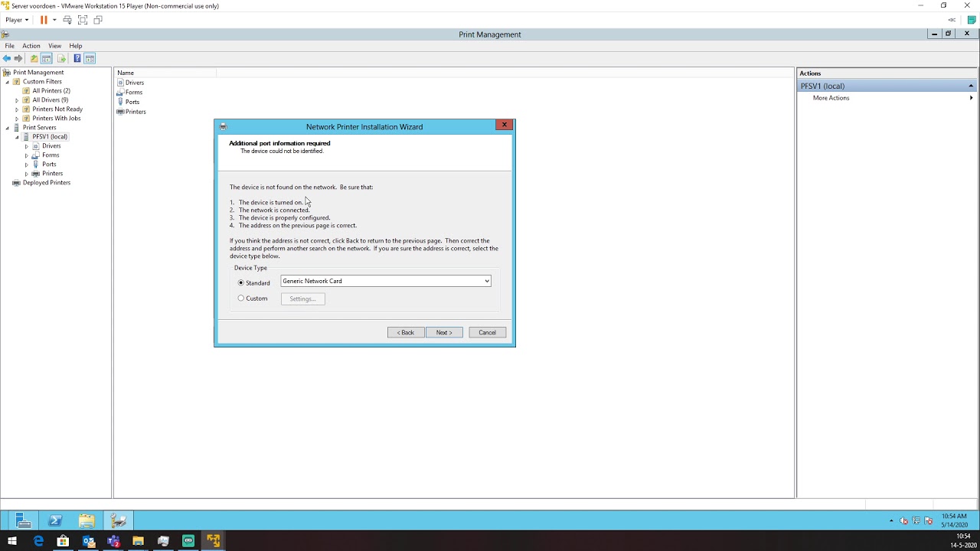Select the Custom device type radio button
The image size is (980, 551).
[241, 298]
